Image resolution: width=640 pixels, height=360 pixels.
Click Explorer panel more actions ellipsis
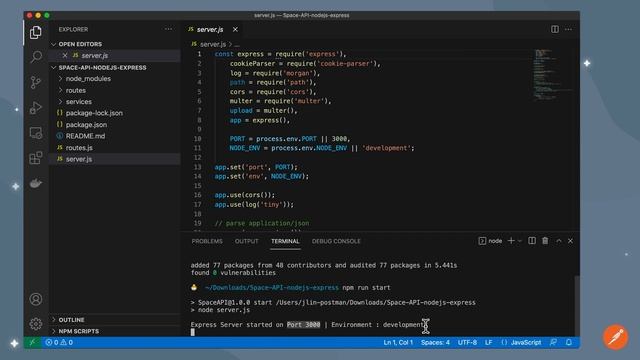coord(168,29)
